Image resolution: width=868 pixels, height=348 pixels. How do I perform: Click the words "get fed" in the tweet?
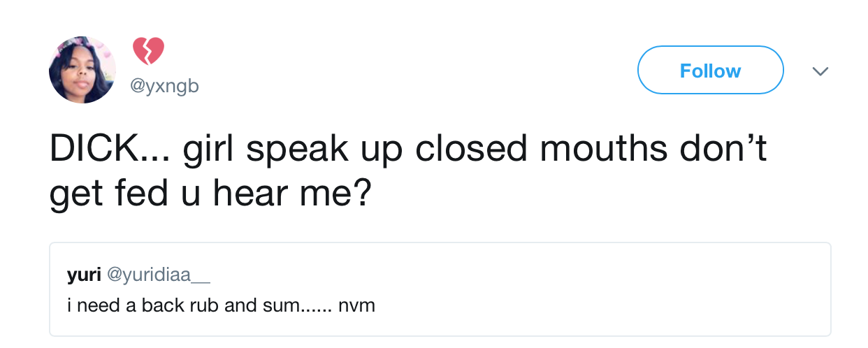click(117, 193)
